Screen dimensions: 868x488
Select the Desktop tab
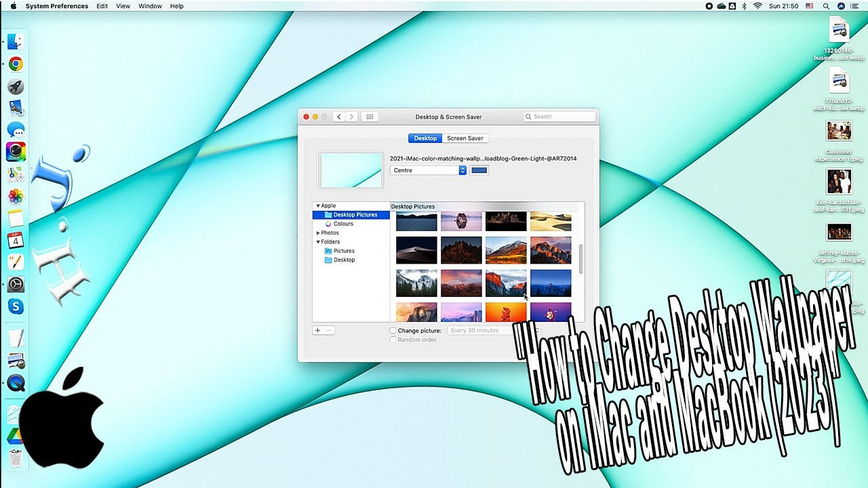point(425,138)
